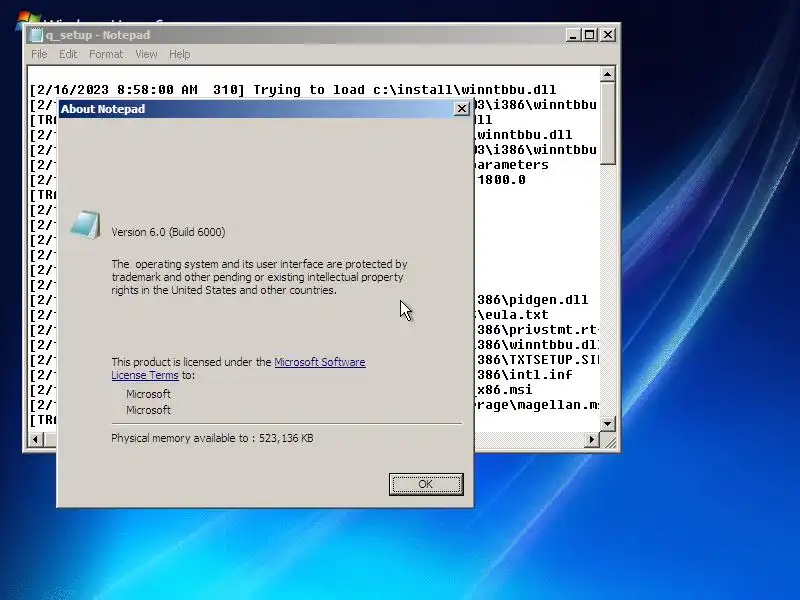The height and width of the screenshot is (600, 800).
Task: Click the first 'Microsoft' licensee line
Action: pos(148,394)
